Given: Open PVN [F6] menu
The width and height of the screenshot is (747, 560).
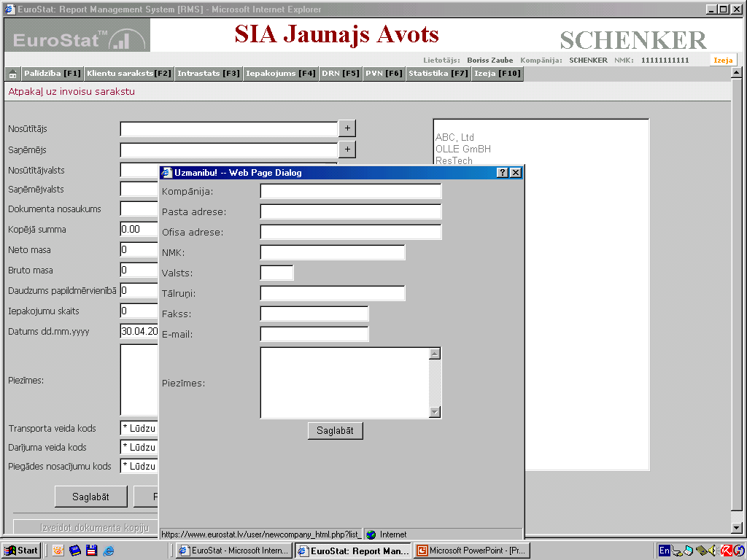Looking at the screenshot, I should pyautogui.click(x=384, y=74).
